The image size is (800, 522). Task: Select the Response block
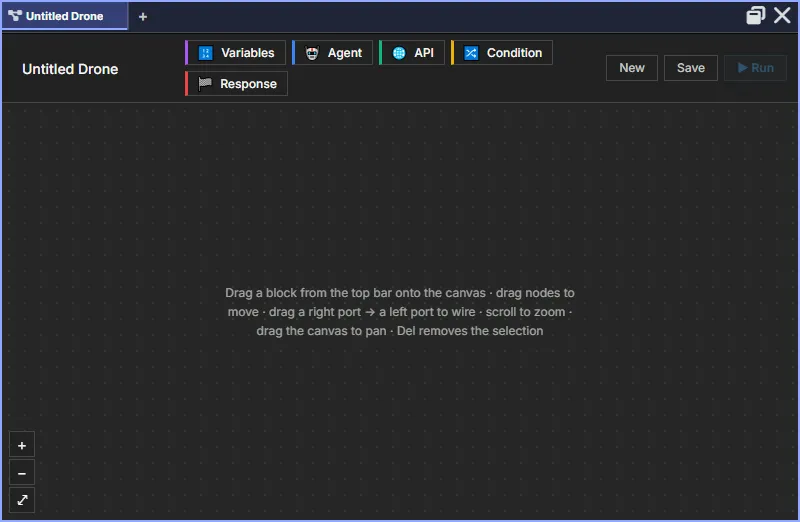[237, 84]
